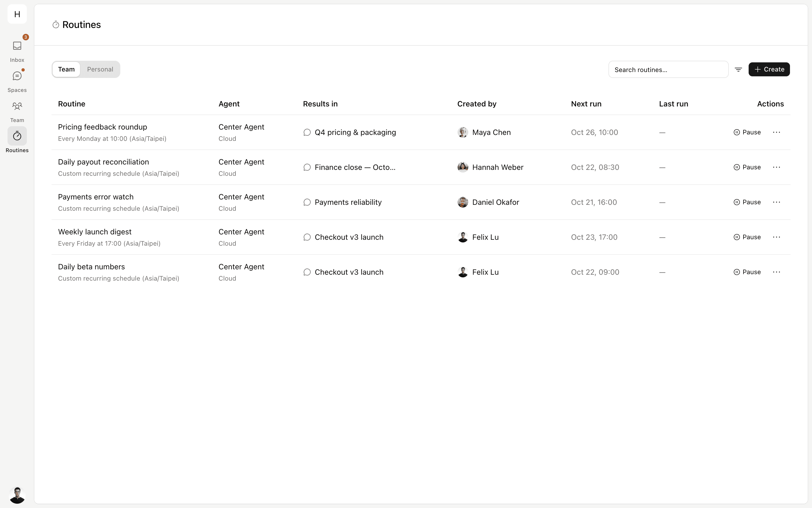This screenshot has width=812, height=508.
Task: Click Felix Lu's avatar in Weekly launch digest row
Action: (x=463, y=237)
